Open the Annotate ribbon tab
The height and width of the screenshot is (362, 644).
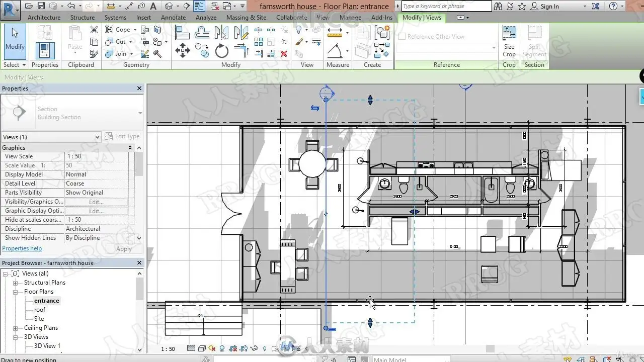pyautogui.click(x=173, y=18)
